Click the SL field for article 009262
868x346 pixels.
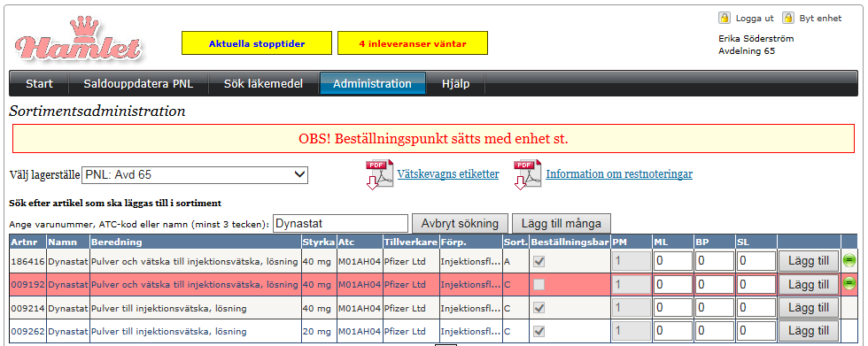756,331
